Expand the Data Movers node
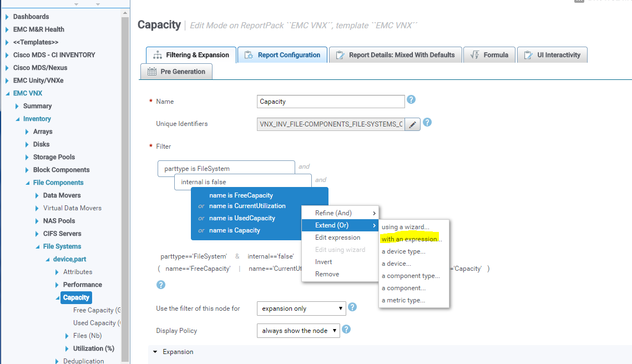 [x=37, y=195]
